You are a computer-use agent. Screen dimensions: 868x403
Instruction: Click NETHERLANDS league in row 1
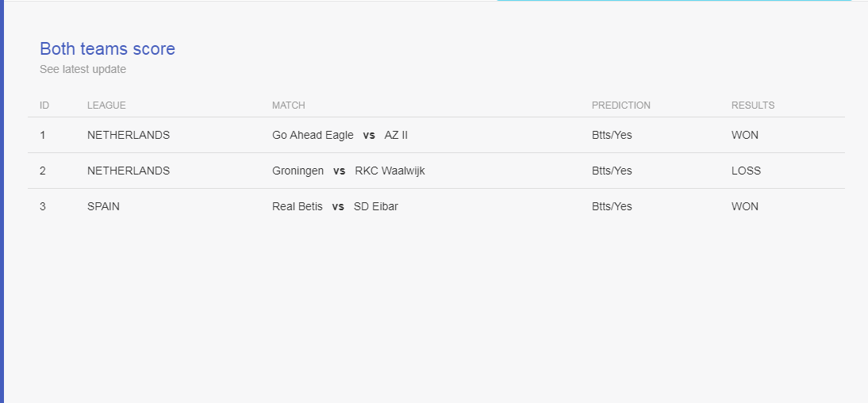coord(129,135)
